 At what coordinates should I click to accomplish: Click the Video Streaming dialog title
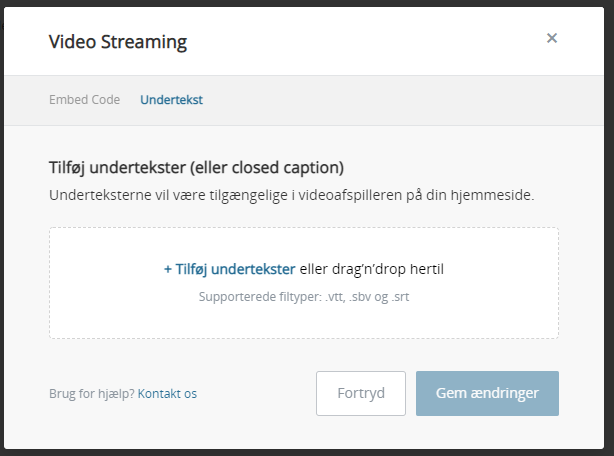tap(118, 42)
